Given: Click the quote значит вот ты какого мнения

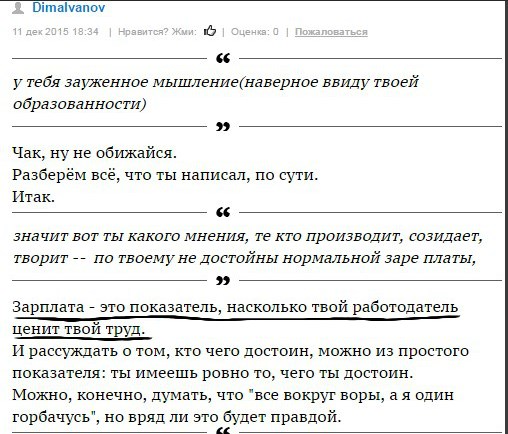Looking at the screenshot, I should (x=248, y=236).
